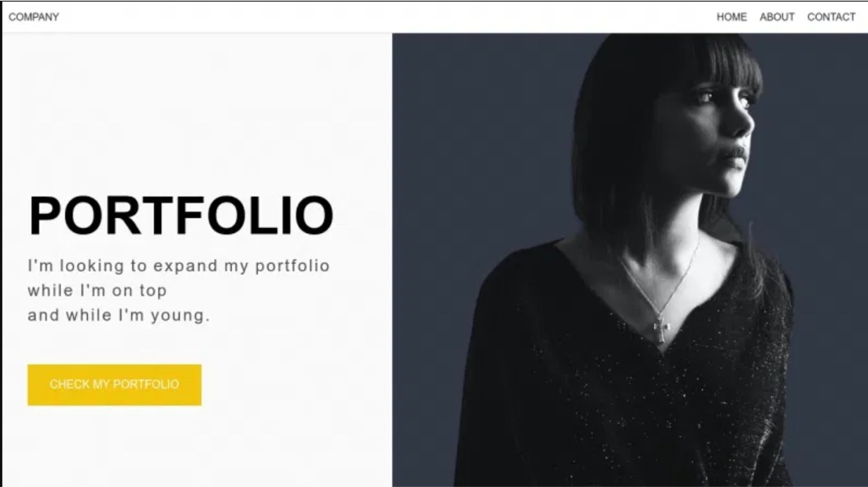Click the yellow CHECK MY PORTFOLIO button
Screen dimensions: 868x487
pyautogui.click(x=115, y=385)
